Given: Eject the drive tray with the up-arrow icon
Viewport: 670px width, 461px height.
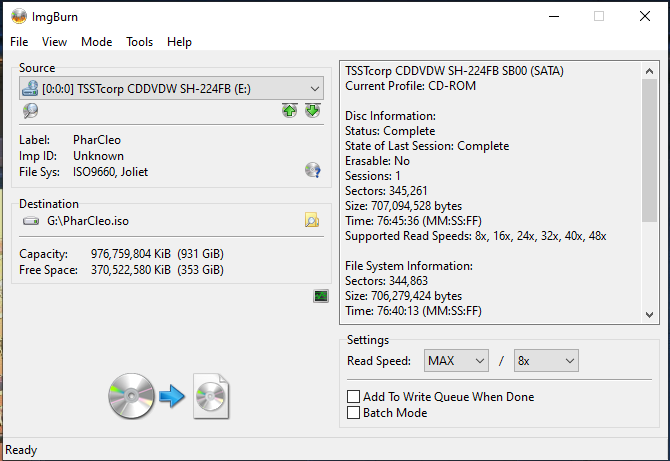Looking at the screenshot, I should pyautogui.click(x=290, y=111).
